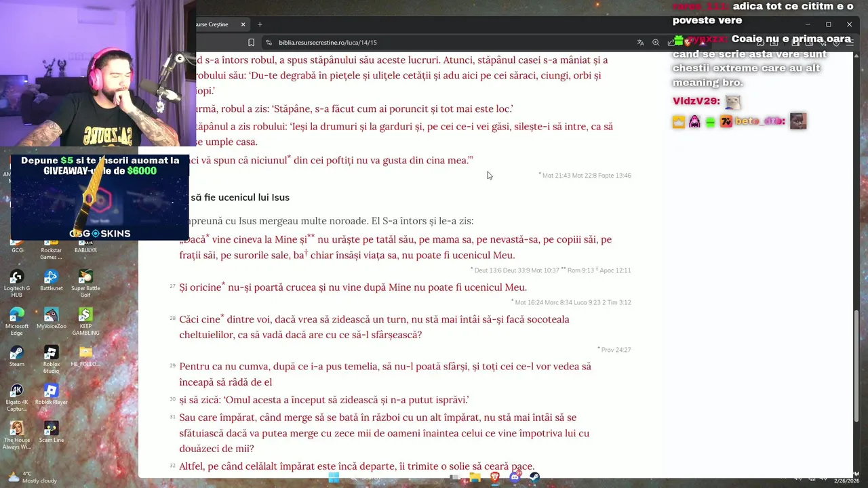Open the Scam Line desktop shortcut
Screen dimensions: 868x488
tap(51, 432)
